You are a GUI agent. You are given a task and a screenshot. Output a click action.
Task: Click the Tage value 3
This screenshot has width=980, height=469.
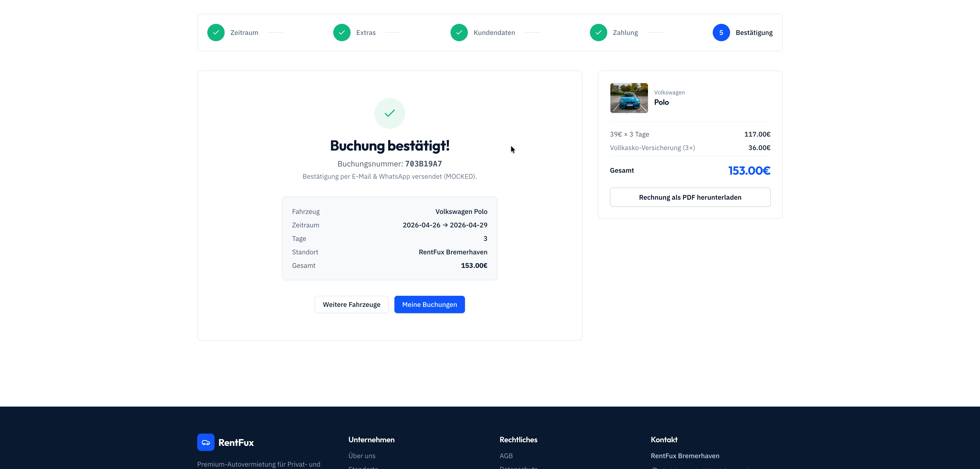point(485,238)
